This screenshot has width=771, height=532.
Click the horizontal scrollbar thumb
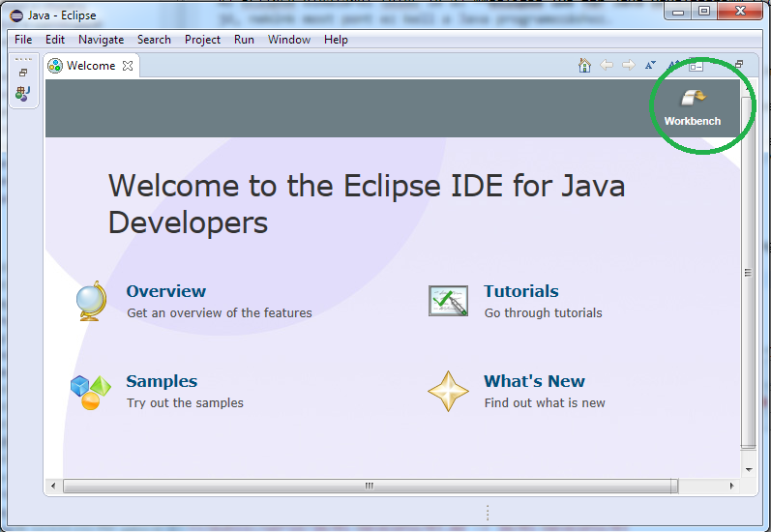click(371, 486)
